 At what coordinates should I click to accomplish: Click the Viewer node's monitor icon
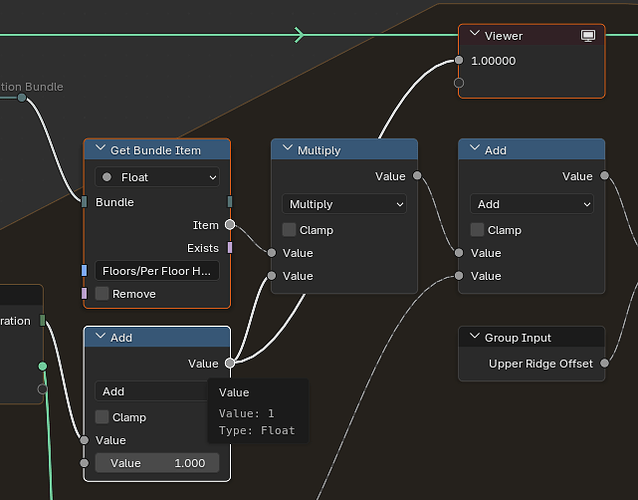click(x=588, y=36)
